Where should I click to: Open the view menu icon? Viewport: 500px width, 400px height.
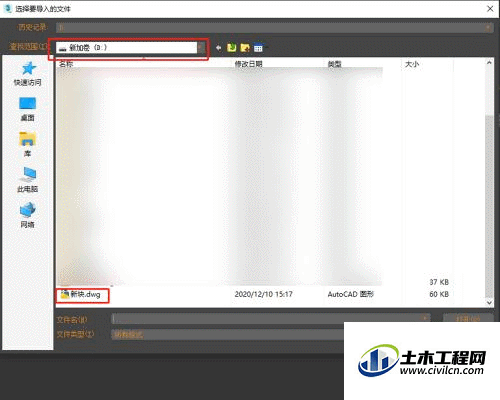coord(258,48)
